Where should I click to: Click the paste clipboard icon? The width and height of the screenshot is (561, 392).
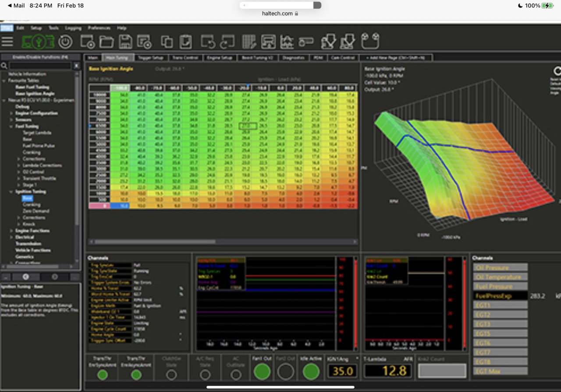pyautogui.click(x=185, y=42)
